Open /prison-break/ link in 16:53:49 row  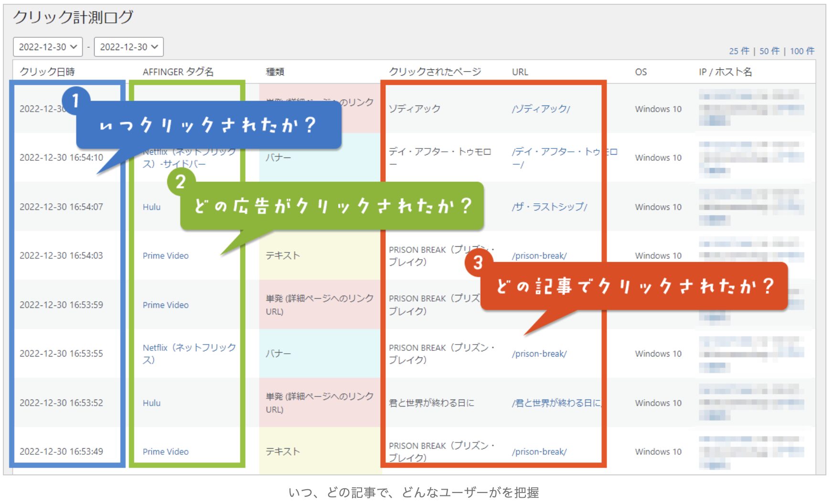click(539, 451)
